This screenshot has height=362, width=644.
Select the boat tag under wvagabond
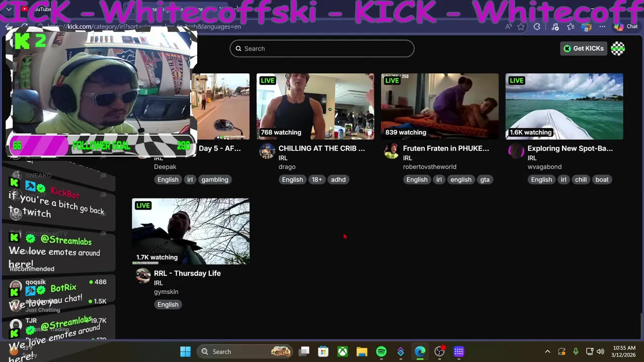click(x=602, y=179)
